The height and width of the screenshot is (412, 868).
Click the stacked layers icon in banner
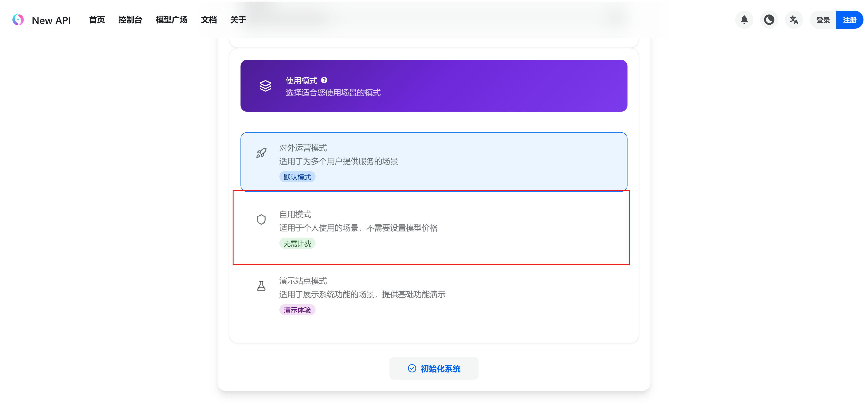[x=266, y=86]
